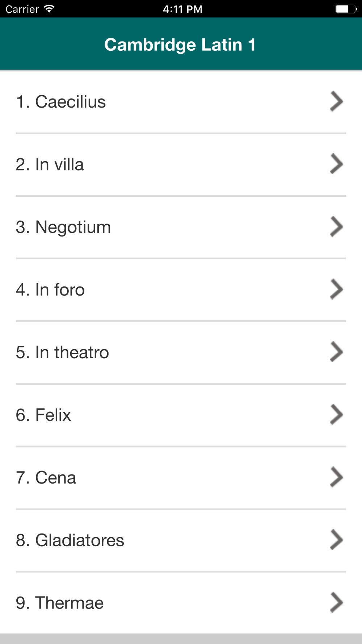Tap the battery icon in status bar
This screenshot has width=362, height=644.
pos(346,9)
